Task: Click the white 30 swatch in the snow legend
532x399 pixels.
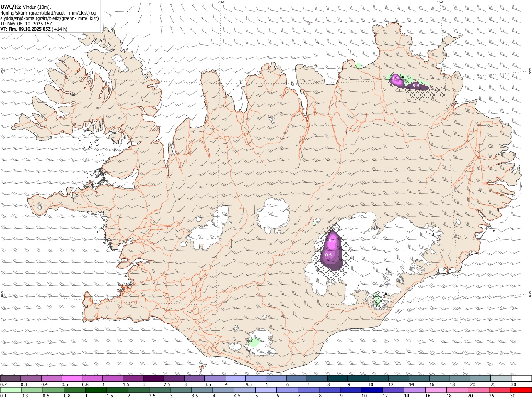Action: (x=520, y=379)
